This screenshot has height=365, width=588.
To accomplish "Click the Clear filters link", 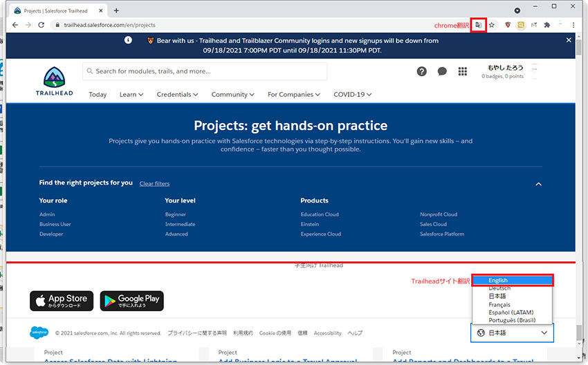I will click(154, 184).
